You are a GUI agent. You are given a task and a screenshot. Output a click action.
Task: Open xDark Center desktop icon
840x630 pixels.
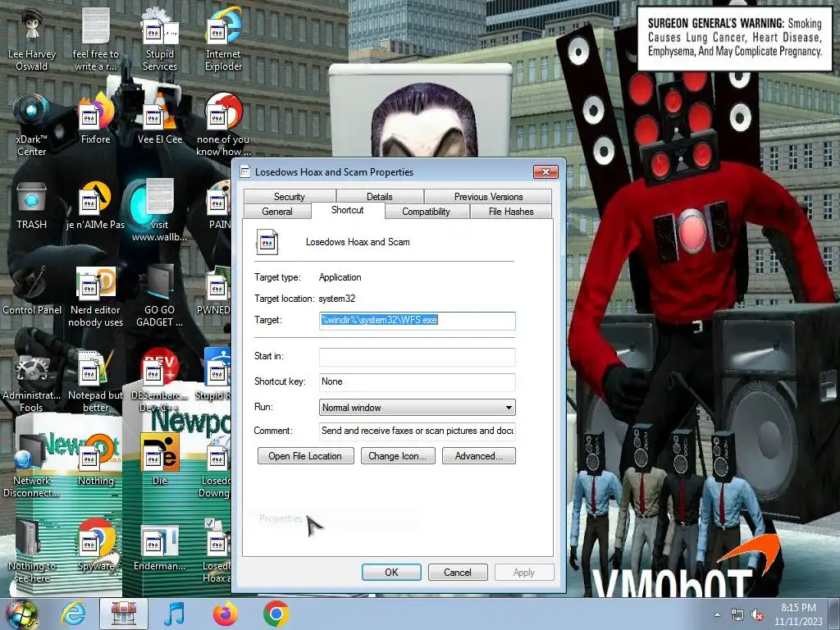click(32, 125)
